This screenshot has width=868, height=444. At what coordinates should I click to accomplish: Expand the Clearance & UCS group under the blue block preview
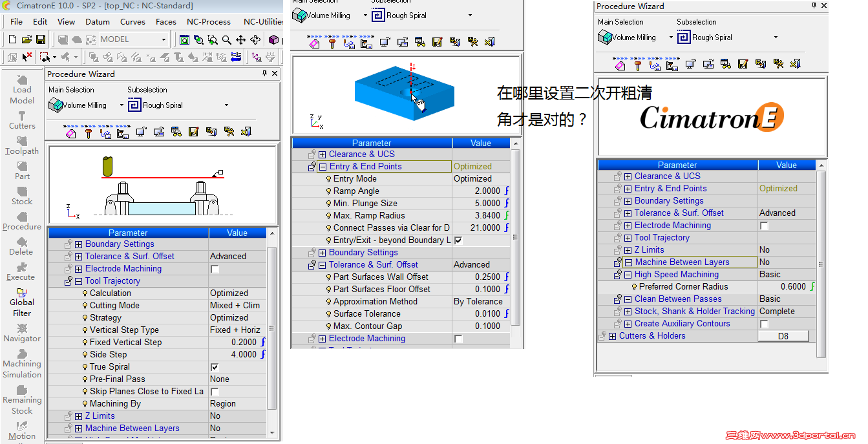click(x=323, y=154)
